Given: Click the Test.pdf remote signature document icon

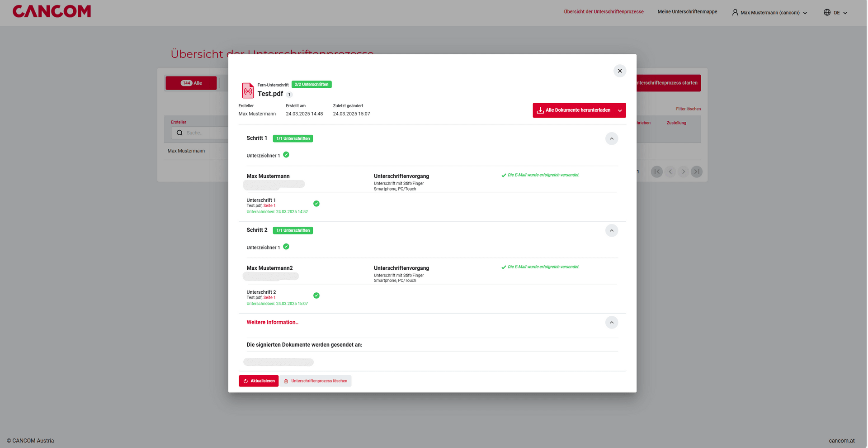Looking at the screenshot, I should pyautogui.click(x=248, y=91).
